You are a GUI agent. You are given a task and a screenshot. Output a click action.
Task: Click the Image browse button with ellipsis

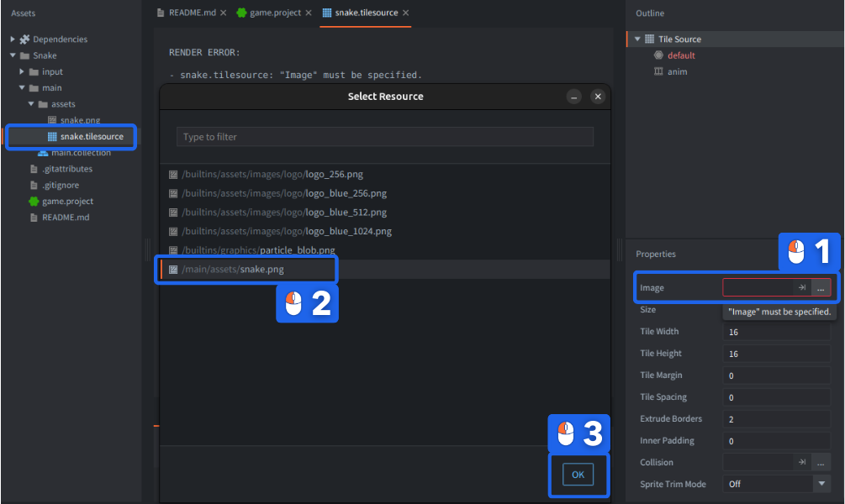[x=821, y=287]
